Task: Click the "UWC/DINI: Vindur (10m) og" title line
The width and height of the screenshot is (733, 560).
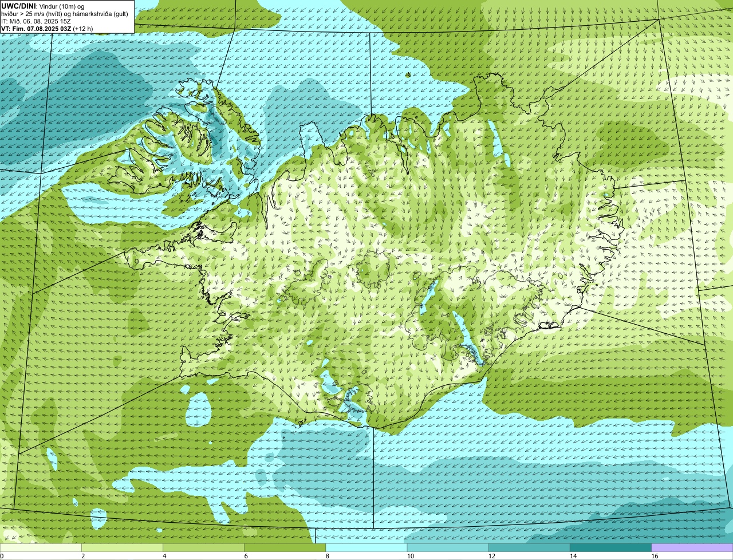Action: point(44,6)
